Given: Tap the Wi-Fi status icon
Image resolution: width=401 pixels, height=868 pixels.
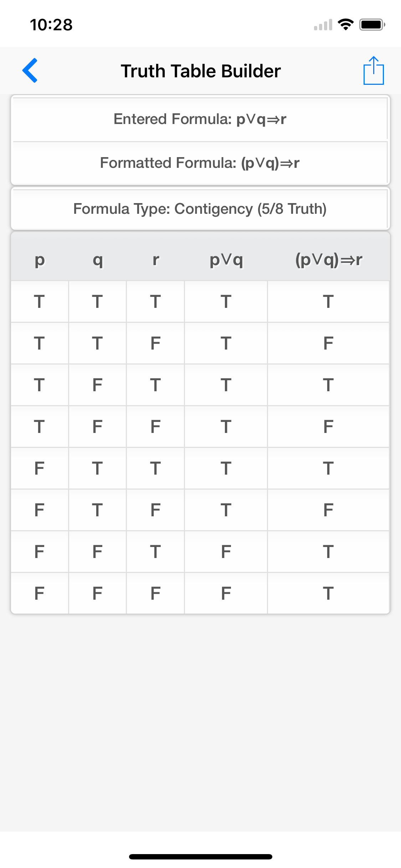Looking at the screenshot, I should point(345,25).
